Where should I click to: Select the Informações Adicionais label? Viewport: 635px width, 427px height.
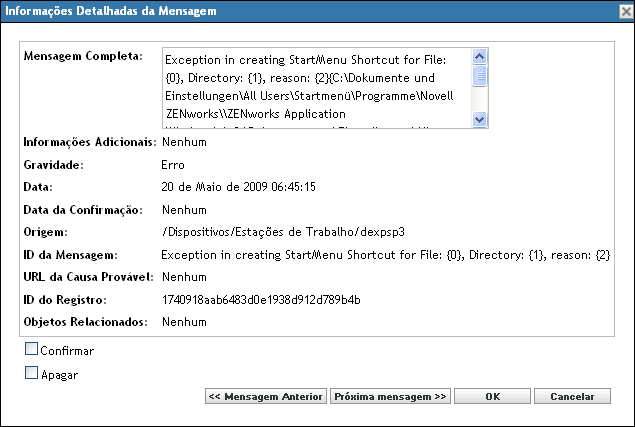click(x=88, y=141)
